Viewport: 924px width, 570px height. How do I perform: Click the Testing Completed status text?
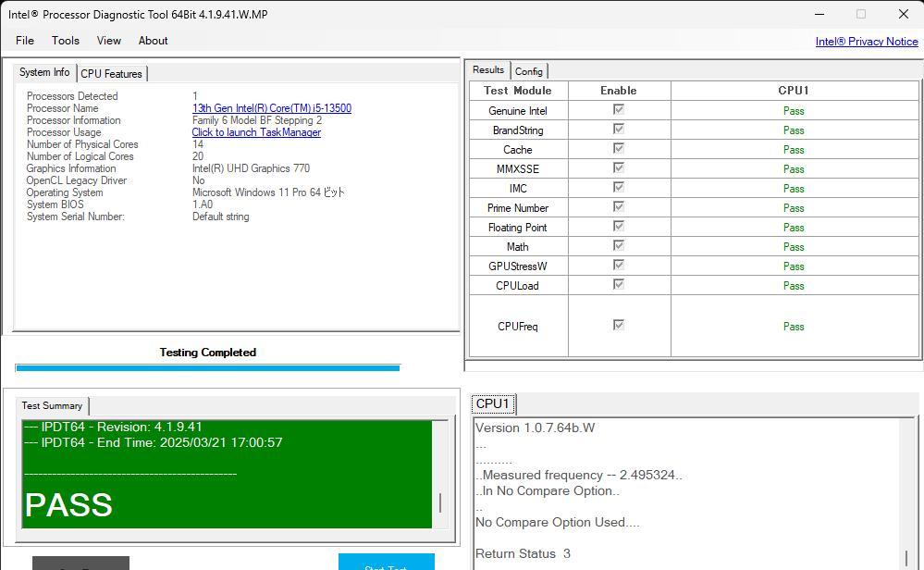click(208, 353)
